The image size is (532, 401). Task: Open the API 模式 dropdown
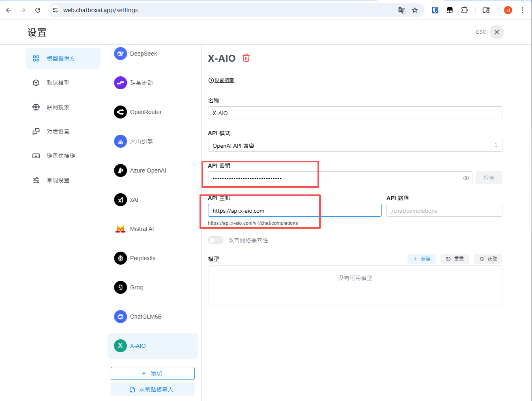click(355, 145)
